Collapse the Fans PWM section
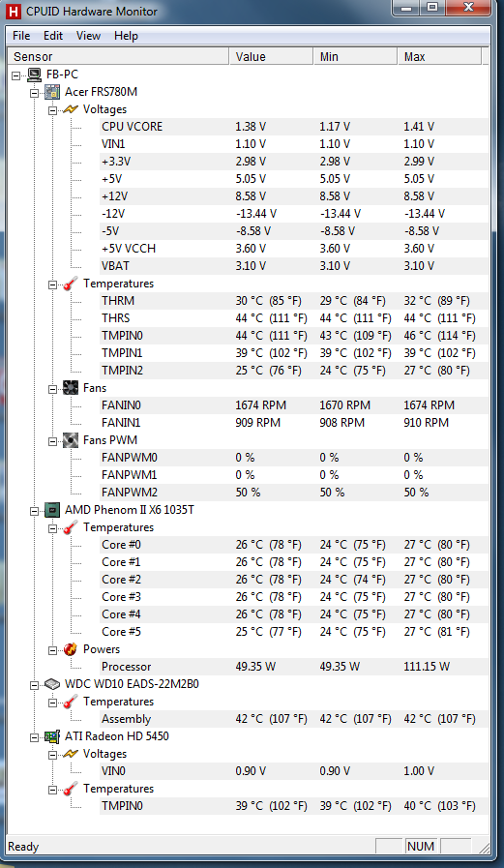 [x=53, y=440]
